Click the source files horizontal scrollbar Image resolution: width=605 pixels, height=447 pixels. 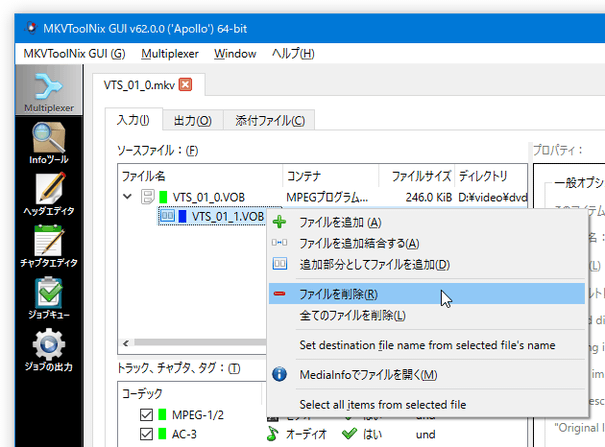(x=200, y=342)
